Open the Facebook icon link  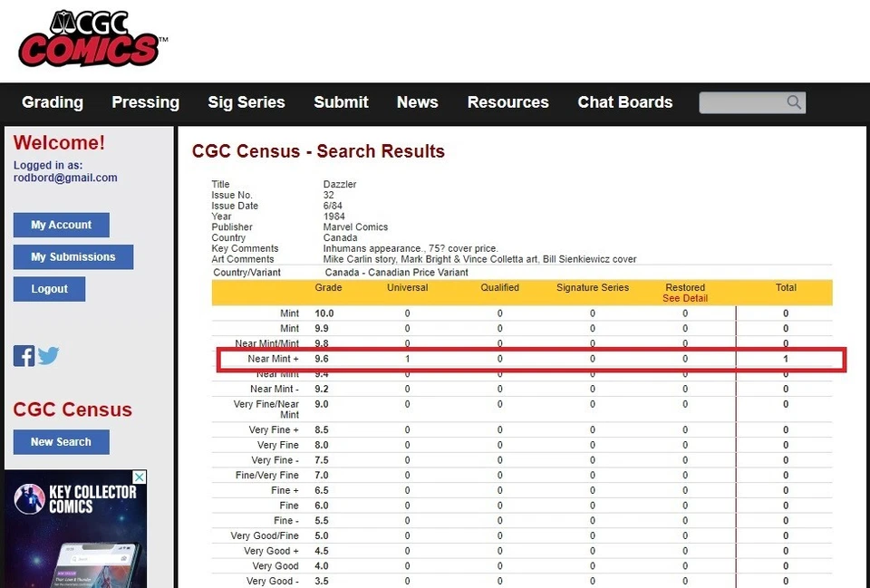pyautogui.click(x=24, y=355)
